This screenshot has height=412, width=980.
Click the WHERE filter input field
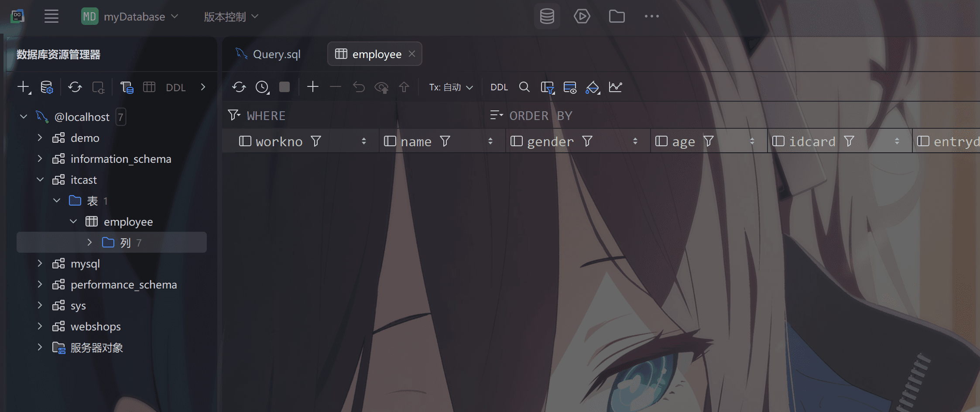358,116
